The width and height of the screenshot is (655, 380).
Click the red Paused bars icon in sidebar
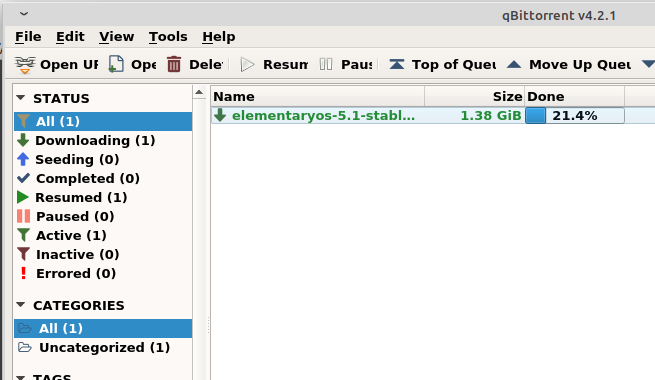pos(23,216)
